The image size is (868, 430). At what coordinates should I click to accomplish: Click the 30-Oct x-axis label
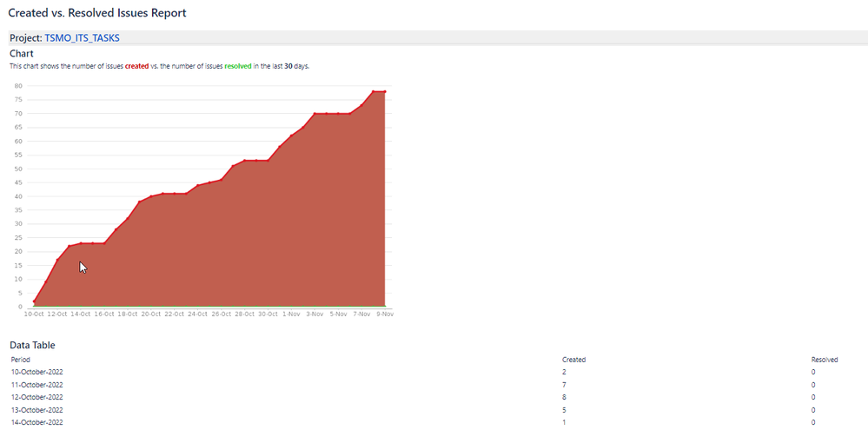click(268, 314)
